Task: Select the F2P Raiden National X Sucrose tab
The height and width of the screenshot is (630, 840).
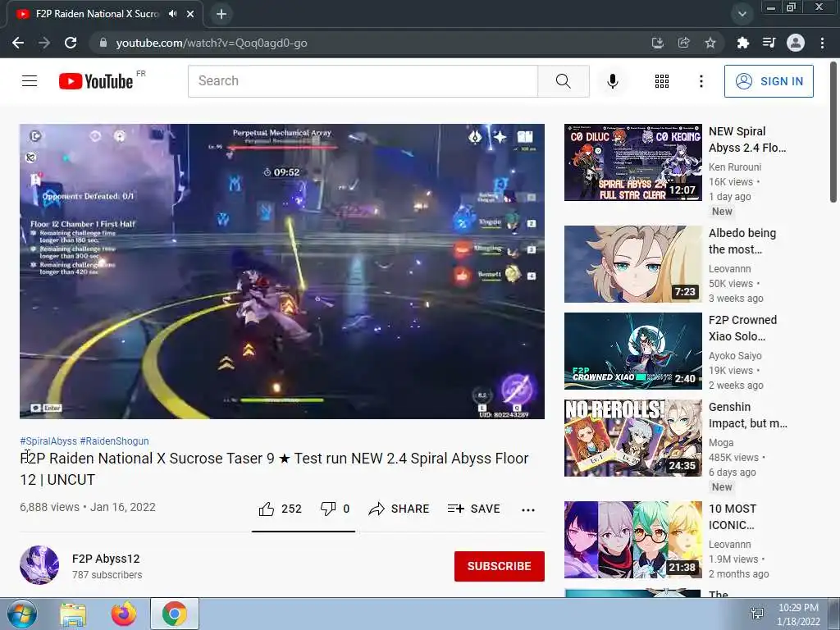Action: click(105, 14)
